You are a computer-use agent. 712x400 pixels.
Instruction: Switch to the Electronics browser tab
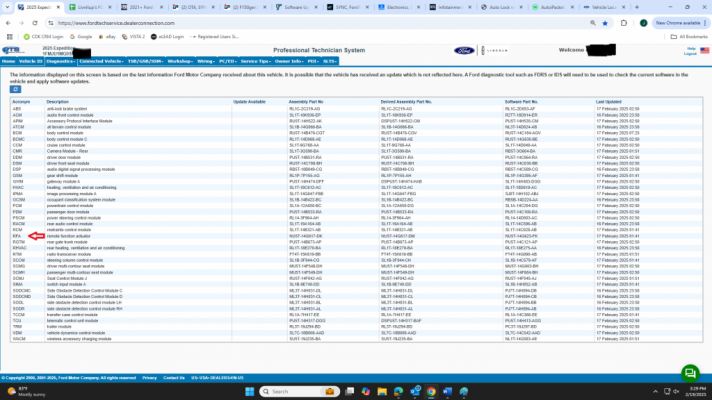[400, 7]
